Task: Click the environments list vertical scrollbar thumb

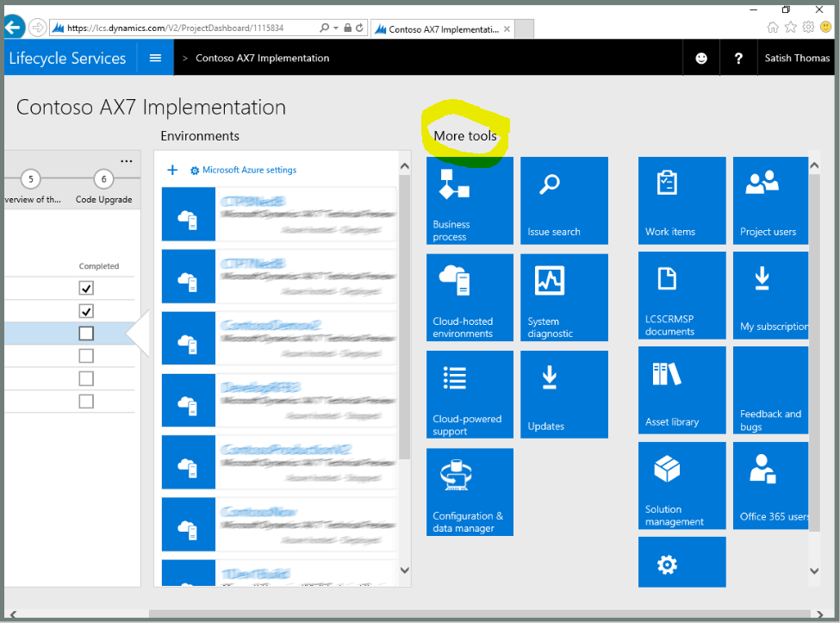Action: point(404,316)
